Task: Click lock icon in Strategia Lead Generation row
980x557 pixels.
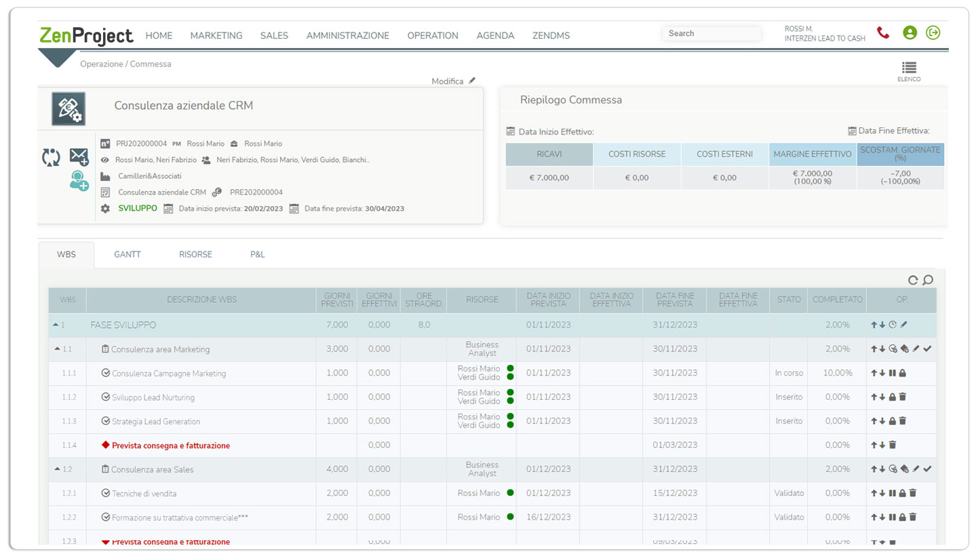Action: pyautogui.click(x=893, y=421)
